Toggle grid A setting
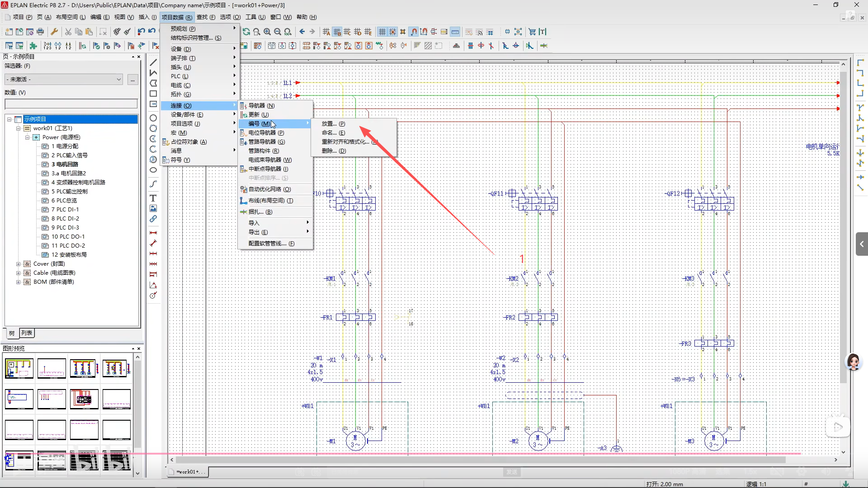Image resolution: width=868 pixels, height=488 pixels. (326, 32)
